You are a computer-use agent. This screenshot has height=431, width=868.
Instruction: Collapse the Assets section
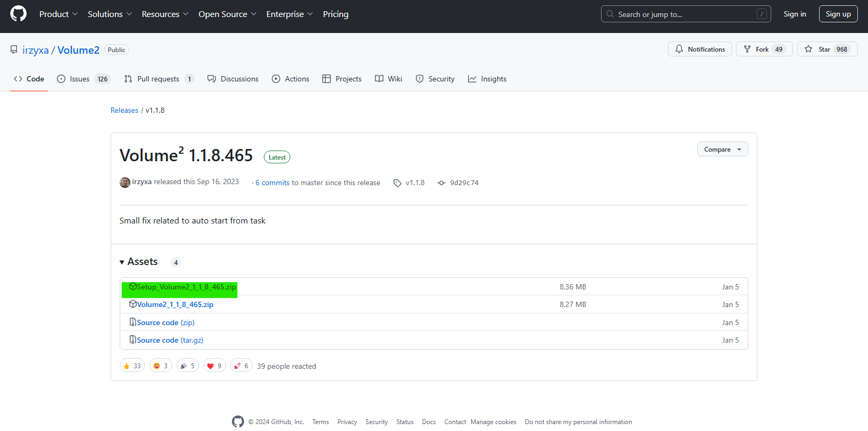coord(139,262)
